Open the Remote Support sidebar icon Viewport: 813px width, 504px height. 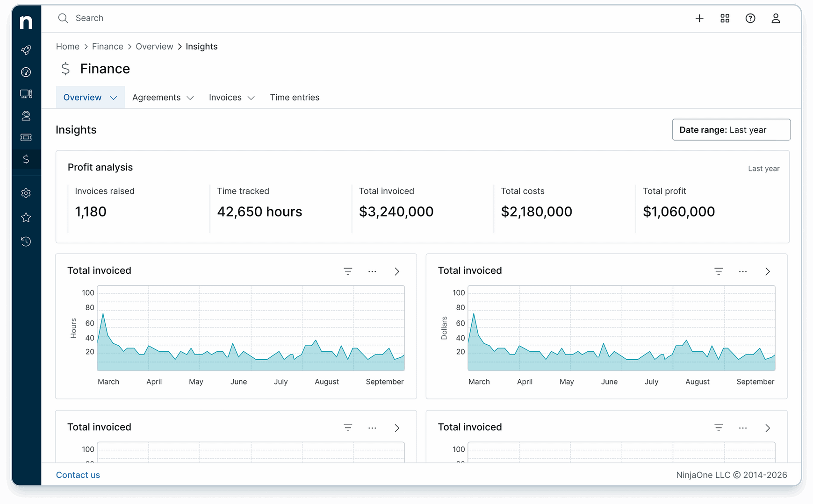pos(26,116)
